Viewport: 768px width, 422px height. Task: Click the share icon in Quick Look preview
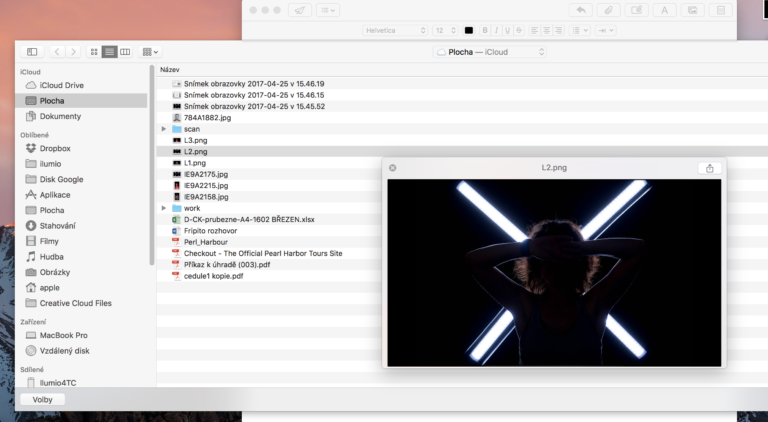709,168
